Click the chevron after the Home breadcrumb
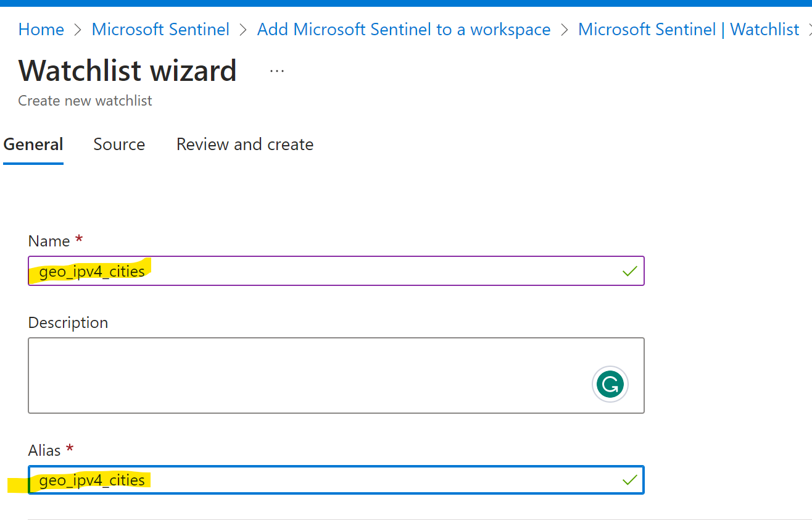812x520 pixels. [77, 29]
